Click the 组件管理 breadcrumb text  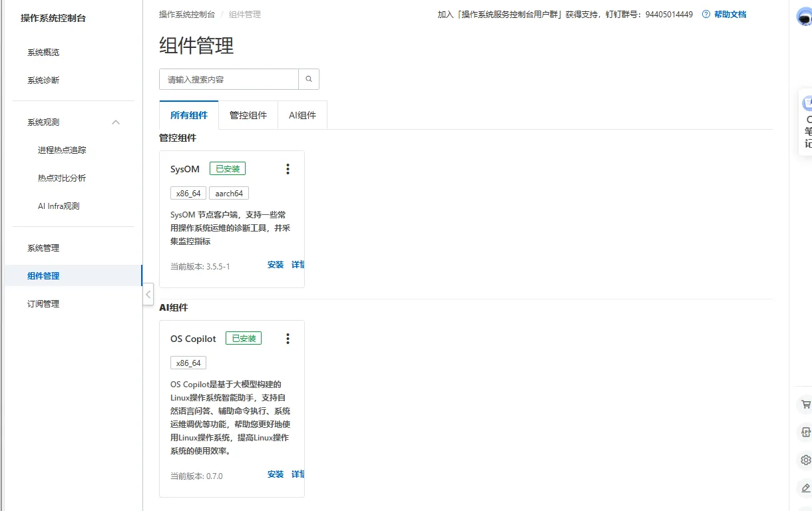245,14
